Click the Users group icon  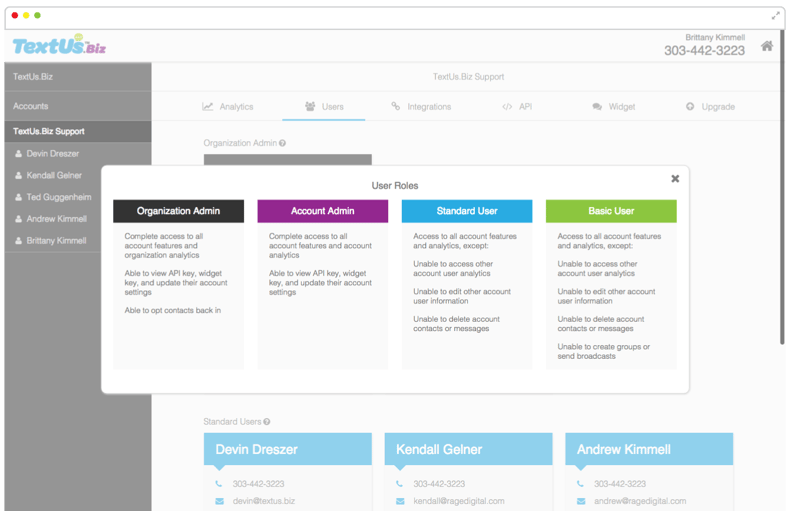tap(310, 106)
